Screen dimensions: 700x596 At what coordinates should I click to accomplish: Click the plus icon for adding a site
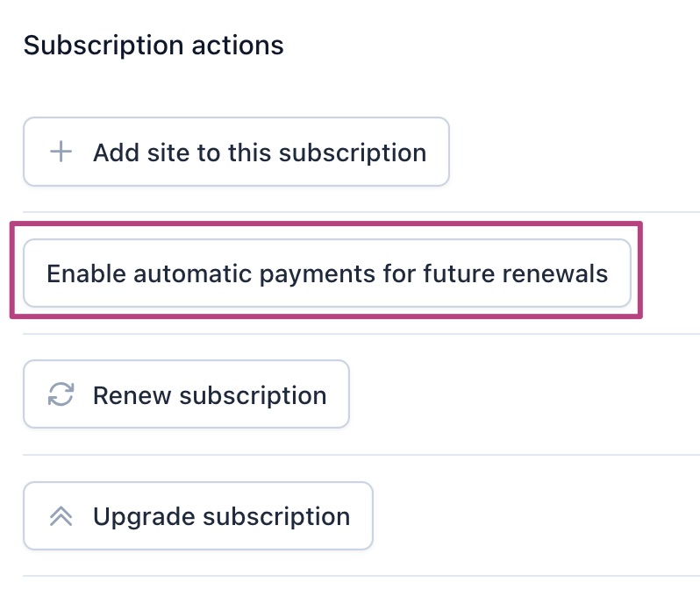tap(61, 153)
